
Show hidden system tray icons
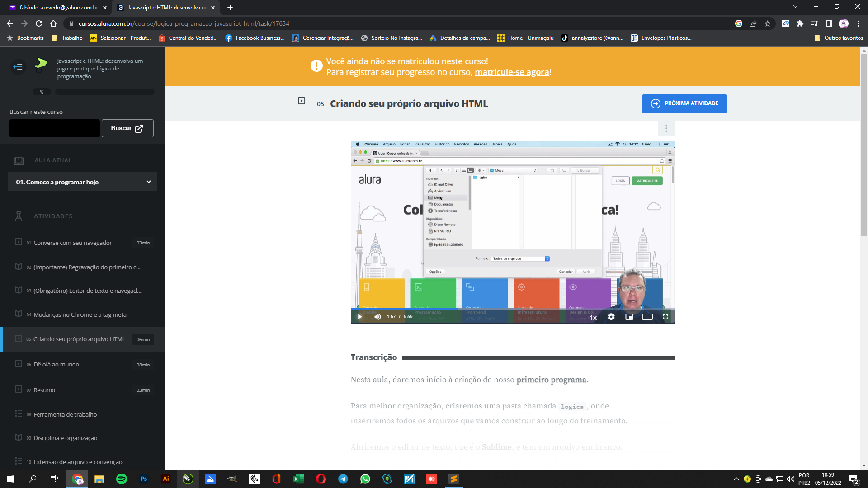[x=736, y=479]
